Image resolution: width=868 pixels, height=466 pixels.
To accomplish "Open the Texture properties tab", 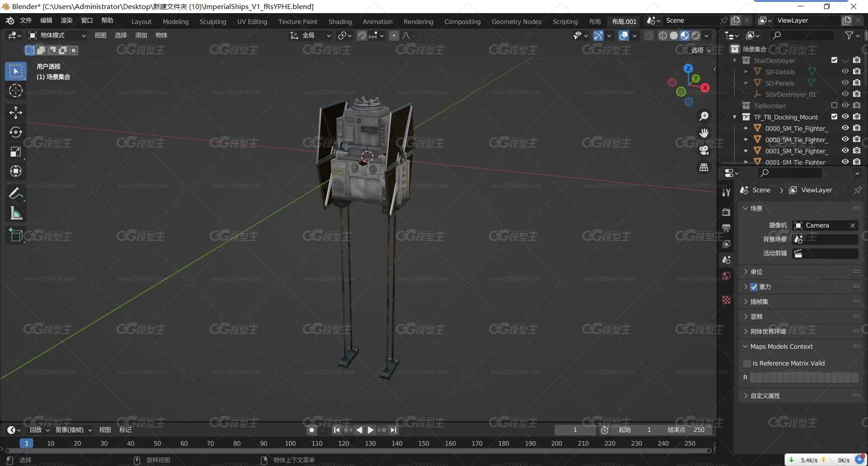I will 726,300.
